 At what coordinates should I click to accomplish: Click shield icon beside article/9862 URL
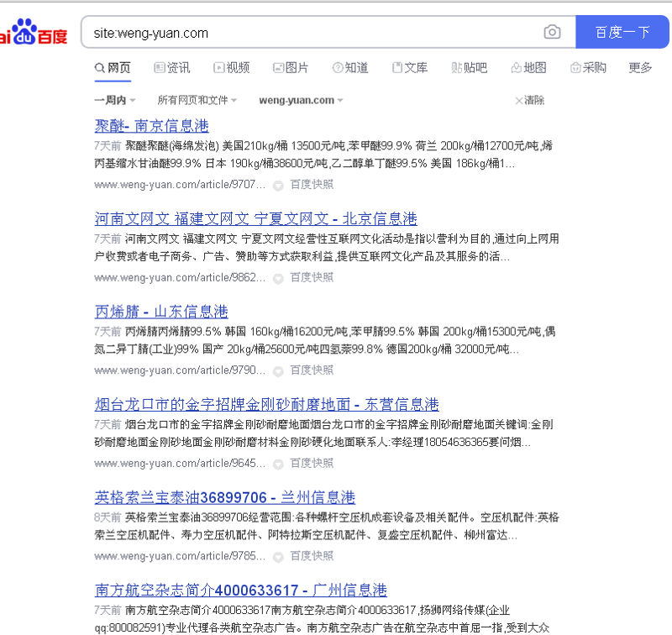tap(279, 279)
